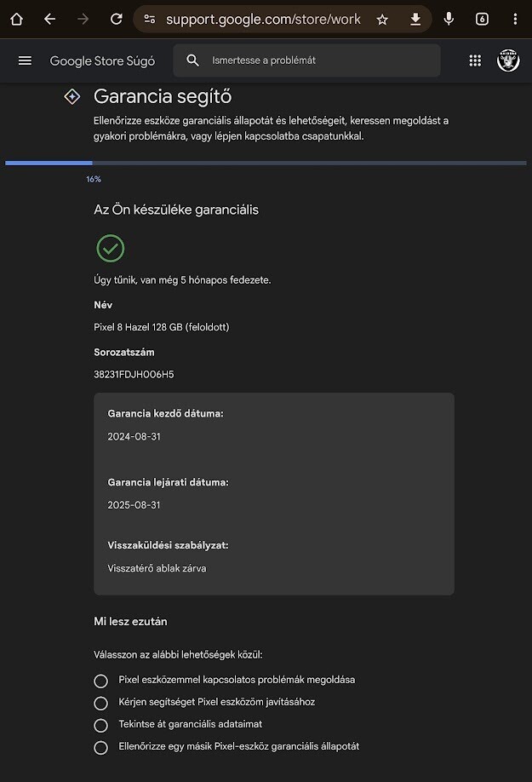Reload the current page
Screen dimensions: 532x782
tap(117, 19)
